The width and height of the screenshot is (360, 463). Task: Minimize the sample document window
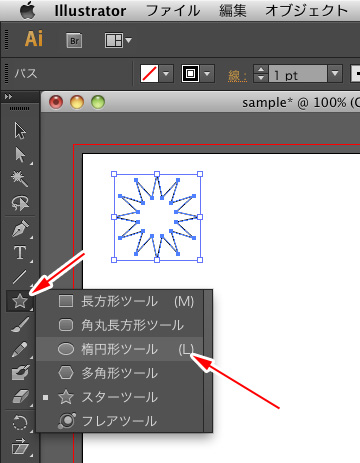point(77,102)
